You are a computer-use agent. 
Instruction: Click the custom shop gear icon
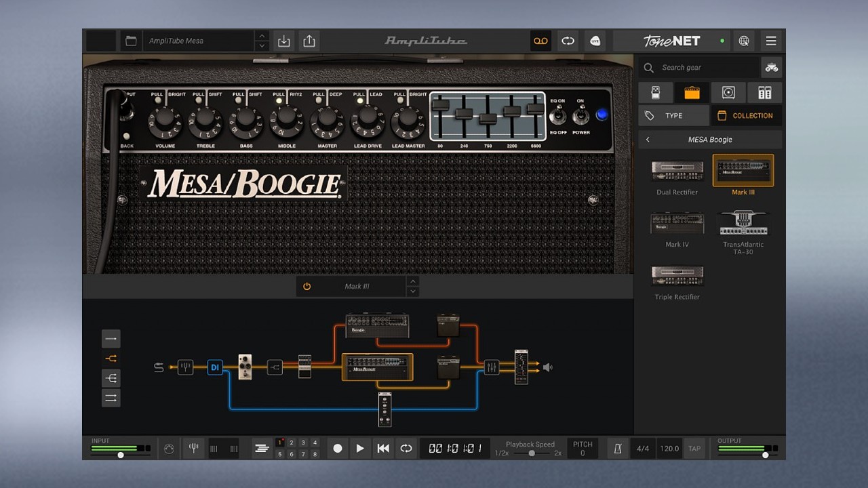[x=771, y=67]
